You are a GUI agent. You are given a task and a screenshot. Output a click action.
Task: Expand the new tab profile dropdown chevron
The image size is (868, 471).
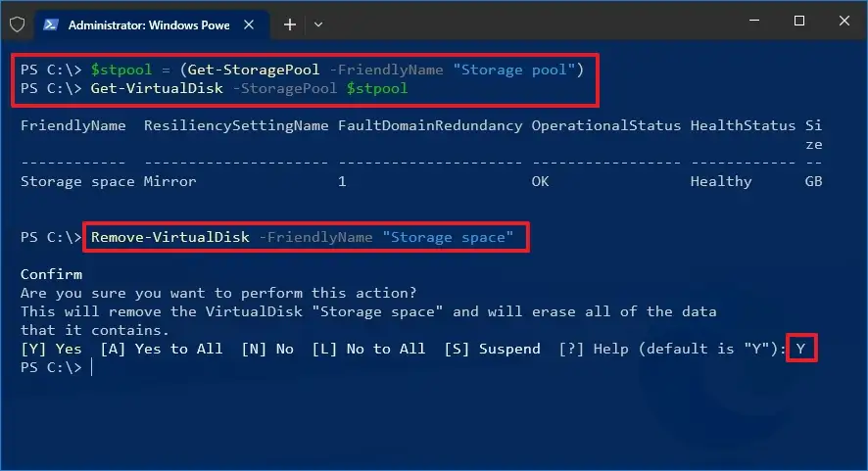coord(318,23)
